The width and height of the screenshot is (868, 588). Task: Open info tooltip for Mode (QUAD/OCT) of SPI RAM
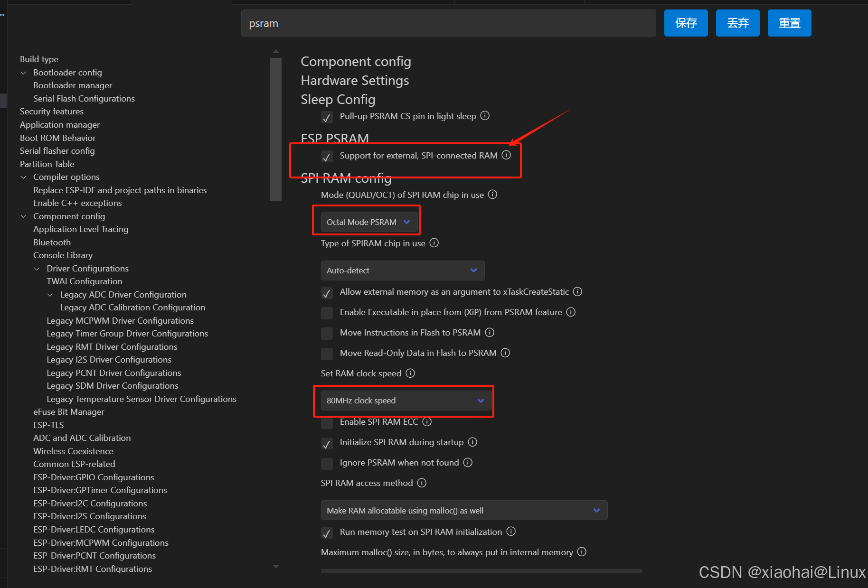pyautogui.click(x=492, y=194)
